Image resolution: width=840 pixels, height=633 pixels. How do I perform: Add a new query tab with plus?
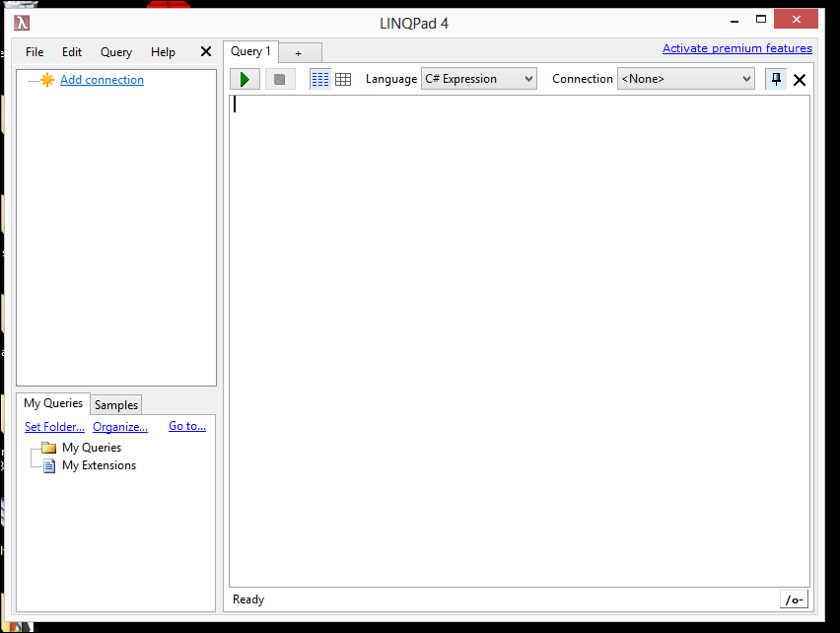[x=300, y=53]
